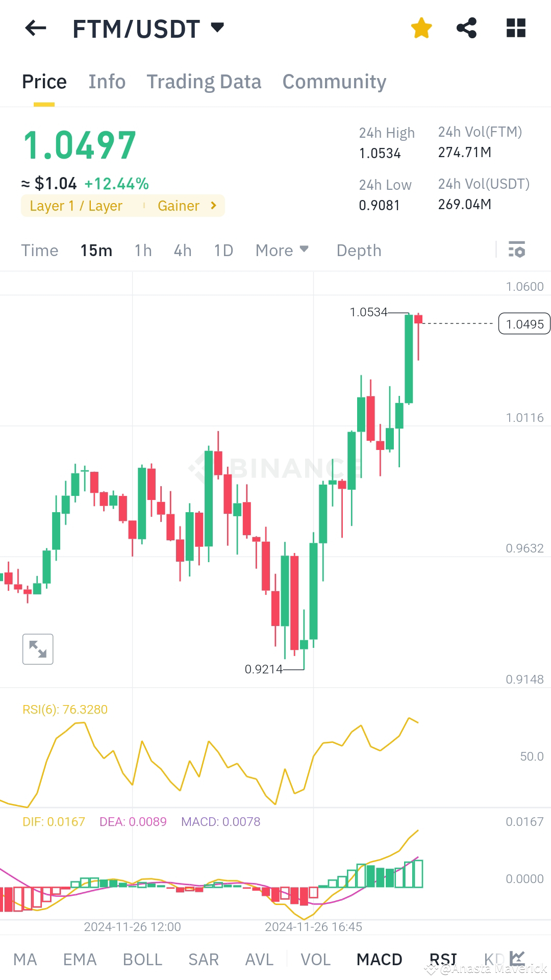Switch to the Trading Data tab
Viewport: 551px width, 980px height.
(204, 81)
